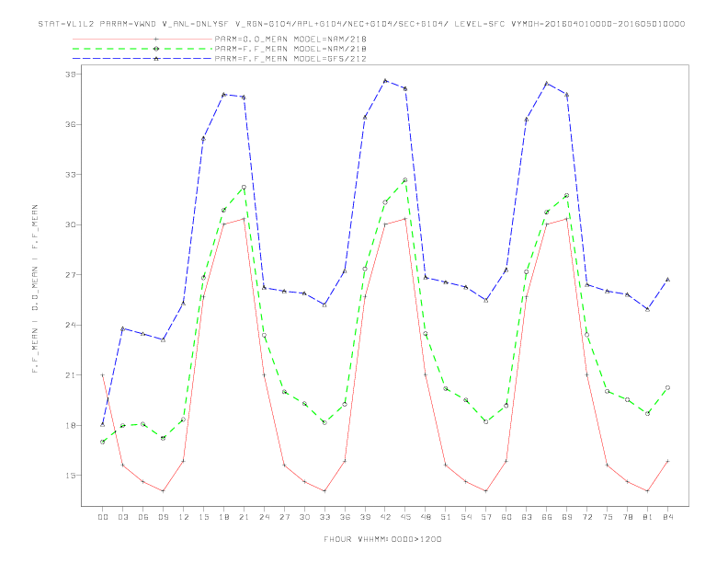Click x-axis tick label 36
The height and width of the screenshot is (563, 728).
tap(345, 517)
